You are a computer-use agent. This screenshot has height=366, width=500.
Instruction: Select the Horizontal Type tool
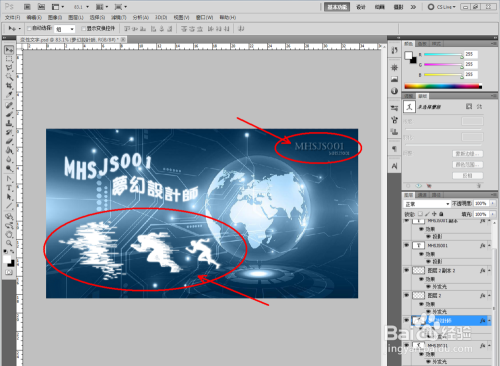tap(9, 188)
